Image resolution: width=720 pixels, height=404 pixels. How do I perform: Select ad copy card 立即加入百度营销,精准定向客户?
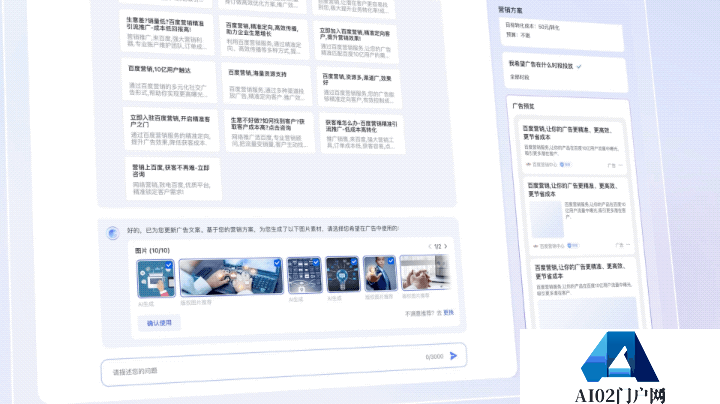point(356,42)
